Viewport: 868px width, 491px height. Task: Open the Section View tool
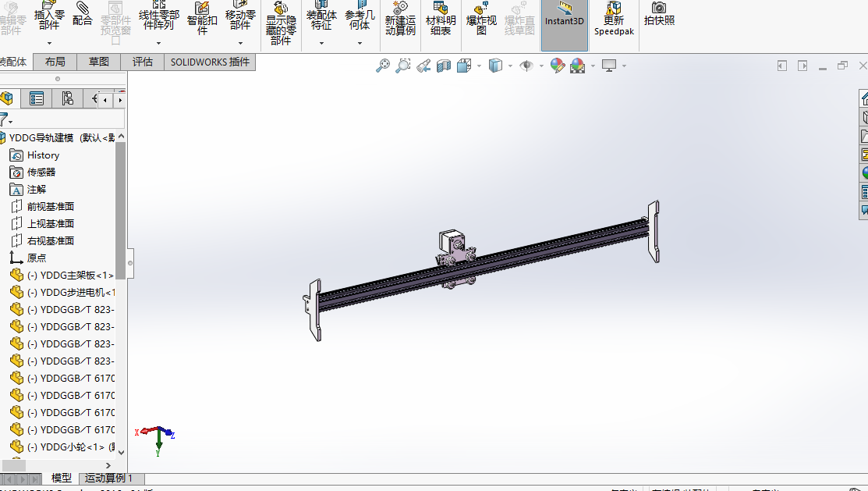click(x=444, y=66)
